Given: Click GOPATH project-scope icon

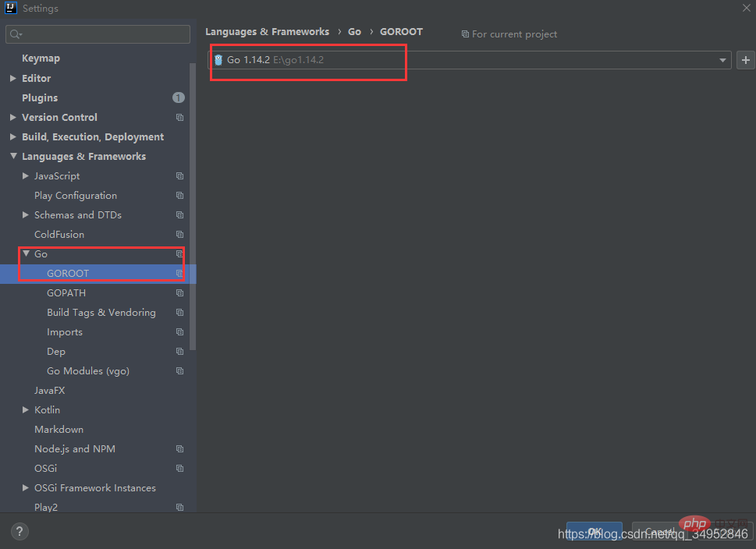Looking at the screenshot, I should [180, 293].
